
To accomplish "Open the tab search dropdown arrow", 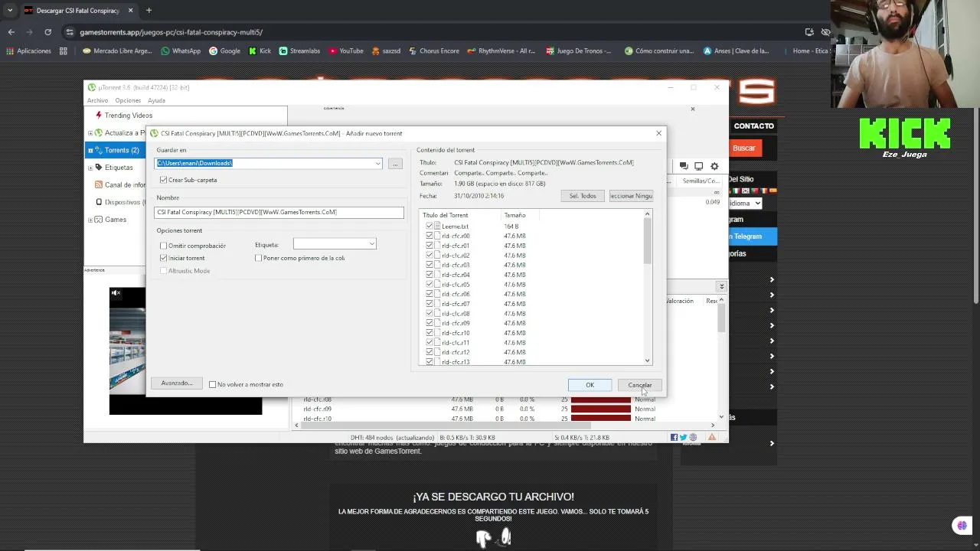I will pyautogui.click(x=9, y=11).
